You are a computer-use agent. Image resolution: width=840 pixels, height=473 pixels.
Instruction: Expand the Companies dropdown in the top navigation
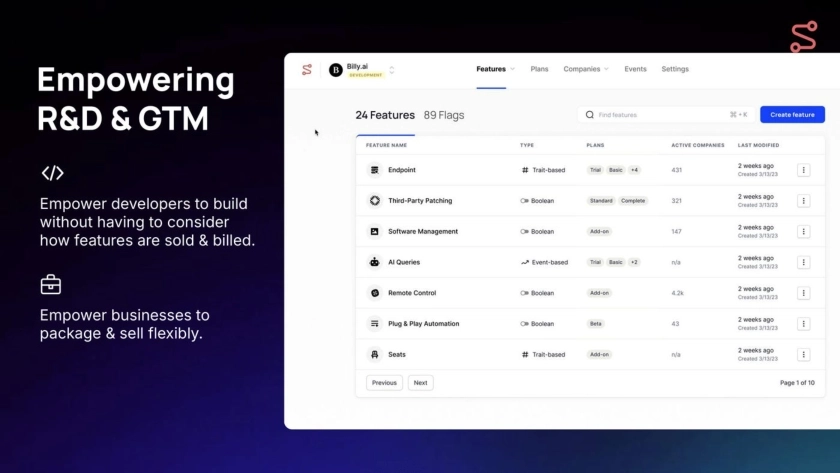click(586, 69)
